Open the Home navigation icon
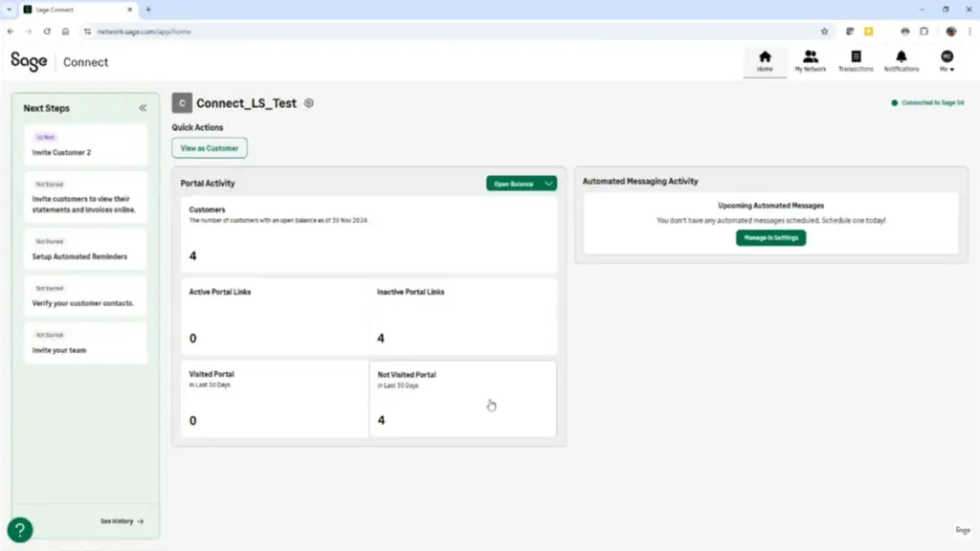The image size is (980, 551). (x=764, y=61)
